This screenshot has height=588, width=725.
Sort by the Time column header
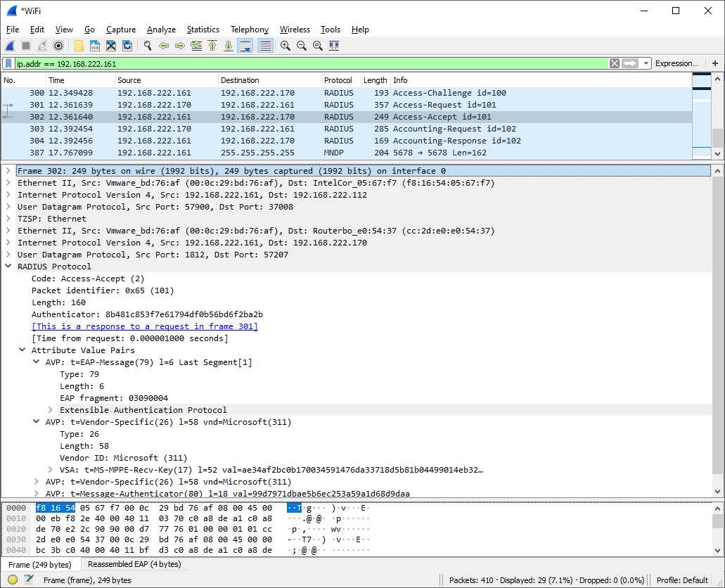click(80, 80)
